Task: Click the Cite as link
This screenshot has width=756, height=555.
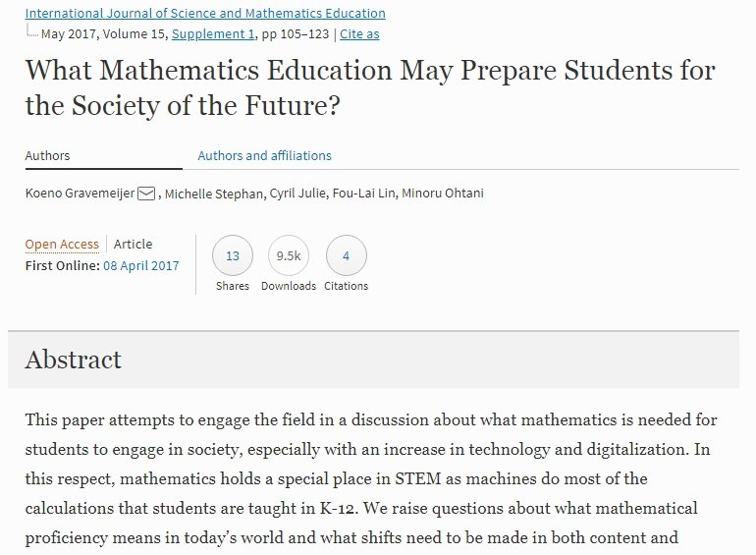Action: tap(359, 33)
